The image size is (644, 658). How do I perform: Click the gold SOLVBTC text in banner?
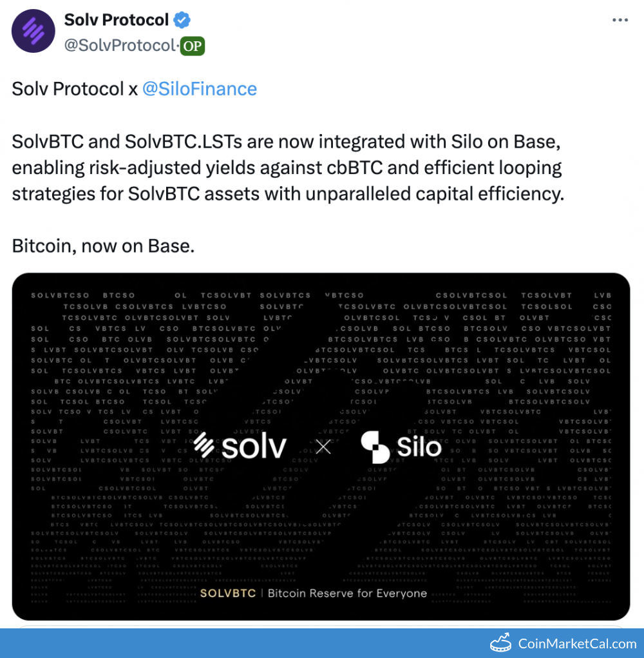coord(228,593)
